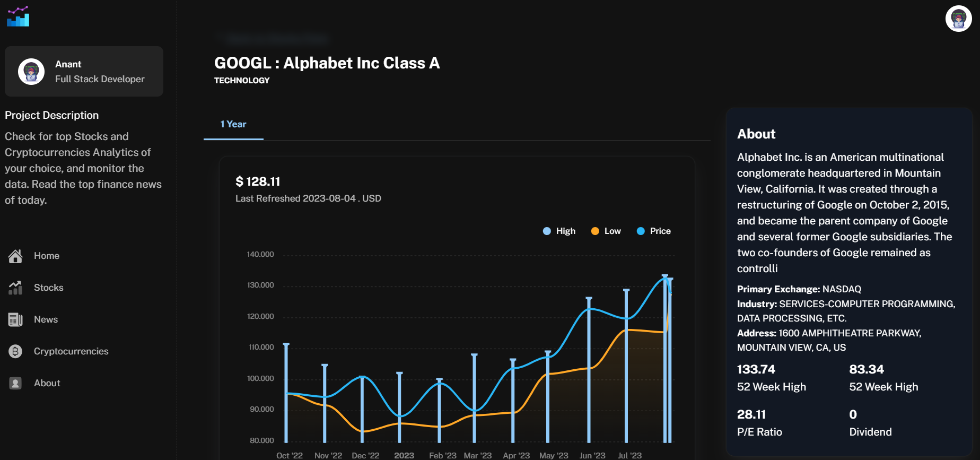Click the Cryptocurrencies bitcoin icon

pos(15,351)
